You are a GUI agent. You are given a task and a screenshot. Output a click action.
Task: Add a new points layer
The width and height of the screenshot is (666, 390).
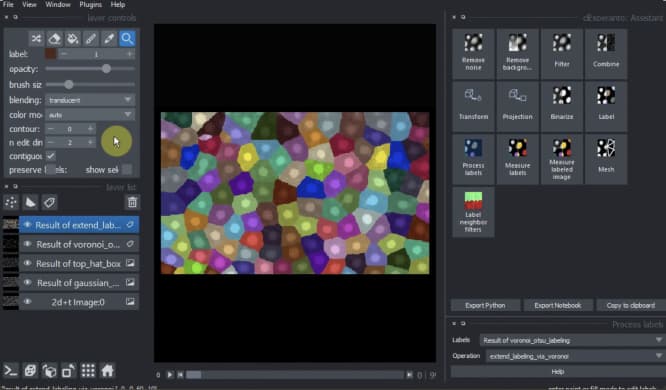pos(11,202)
